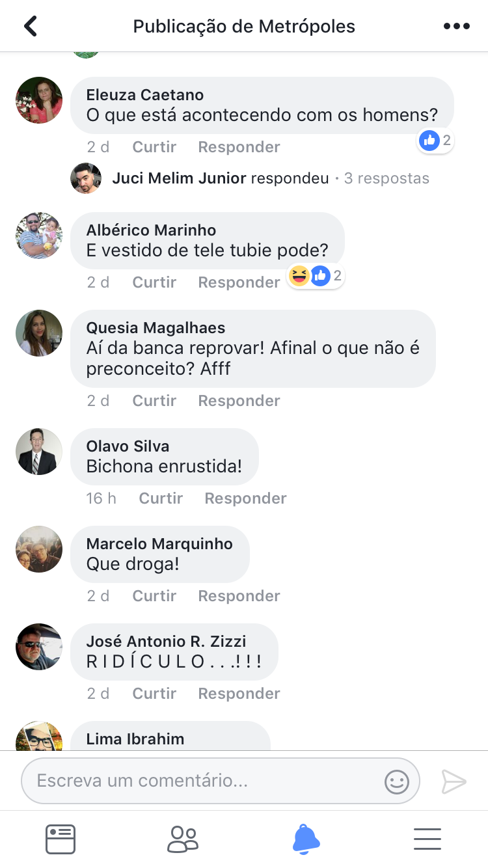Open Quesia Magalhaes's profile name link

point(156,328)
